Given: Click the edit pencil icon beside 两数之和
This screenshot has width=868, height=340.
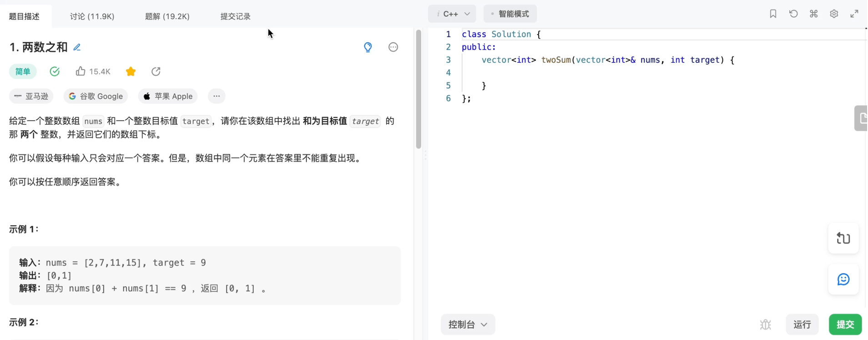Looking at the screenshot, I should pyautogui.click(x=77, y=47).
